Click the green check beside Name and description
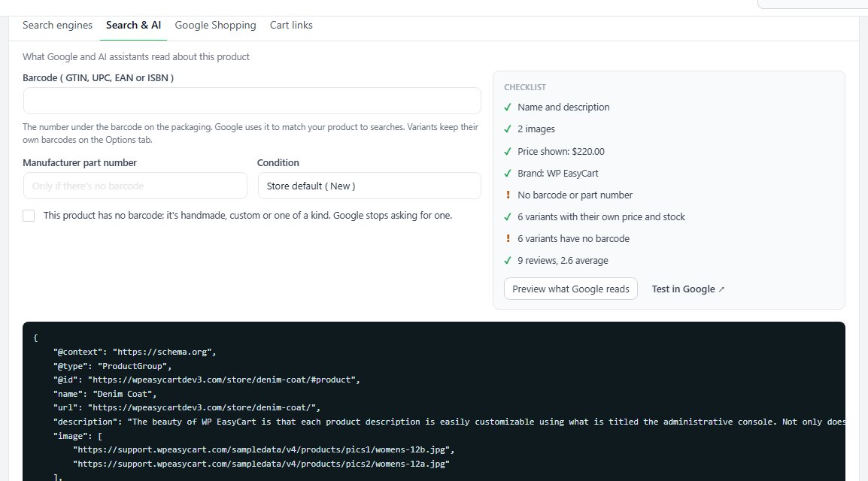 click(508, 107)
